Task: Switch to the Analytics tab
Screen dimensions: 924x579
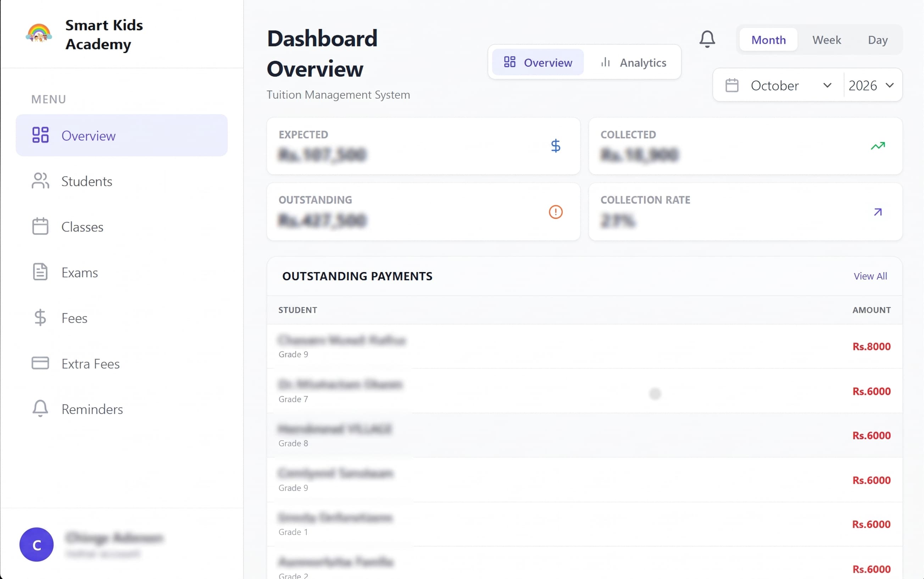Action: (633, 62)
